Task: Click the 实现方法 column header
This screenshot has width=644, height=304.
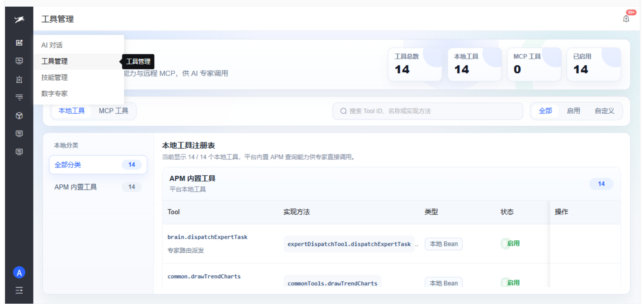Action: [297, 212]
